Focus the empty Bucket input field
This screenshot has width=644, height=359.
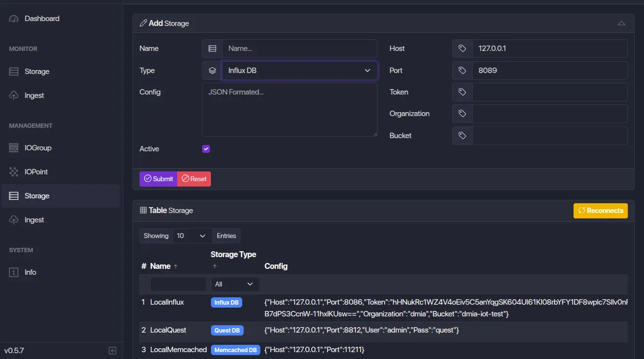[x=550, y=136]
